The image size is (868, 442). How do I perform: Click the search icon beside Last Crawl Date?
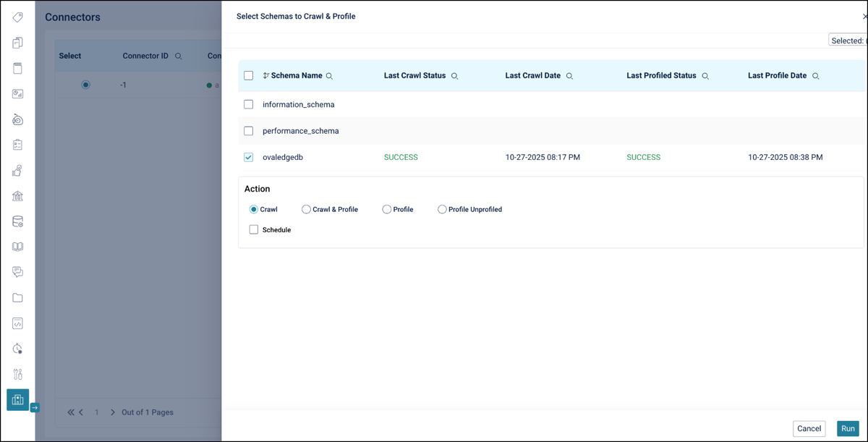point(569,76)
